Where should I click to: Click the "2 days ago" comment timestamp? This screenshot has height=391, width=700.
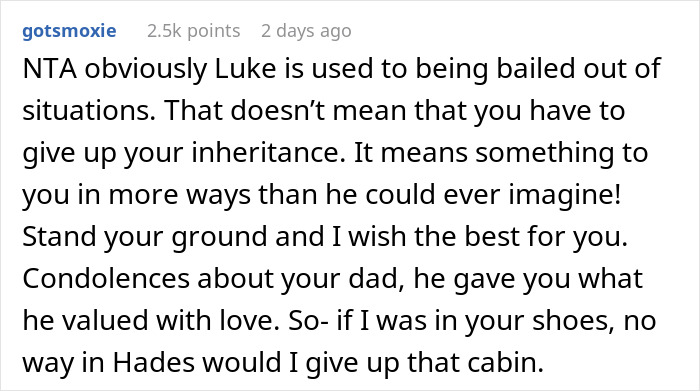306,31
